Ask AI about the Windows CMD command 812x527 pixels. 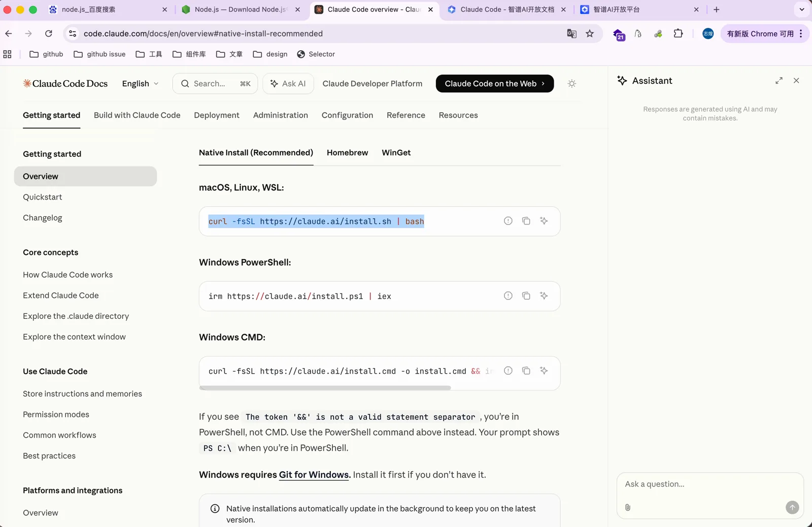tap(544, 371)
